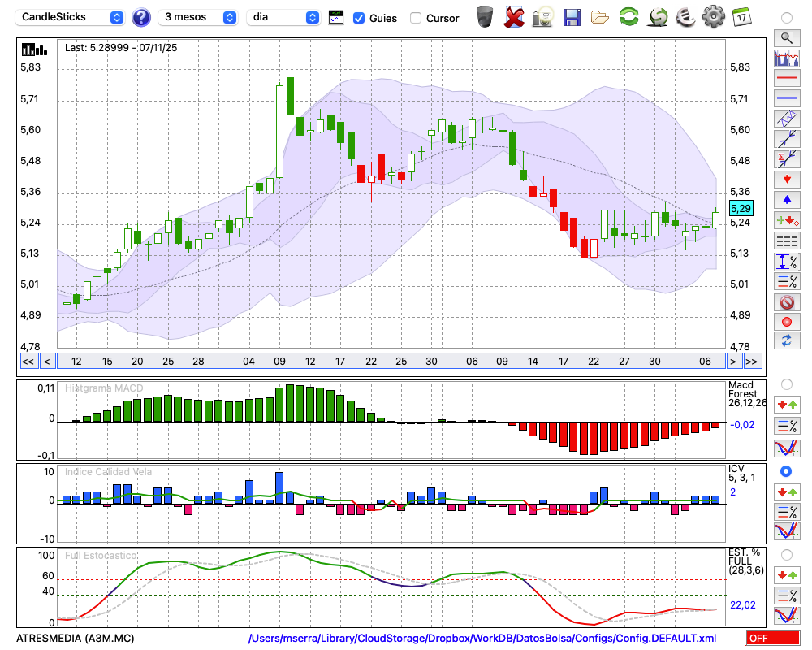Click the red horizontal line drawing tool
The width and height of the screenshot is (812, 650).
click(786, 79)
